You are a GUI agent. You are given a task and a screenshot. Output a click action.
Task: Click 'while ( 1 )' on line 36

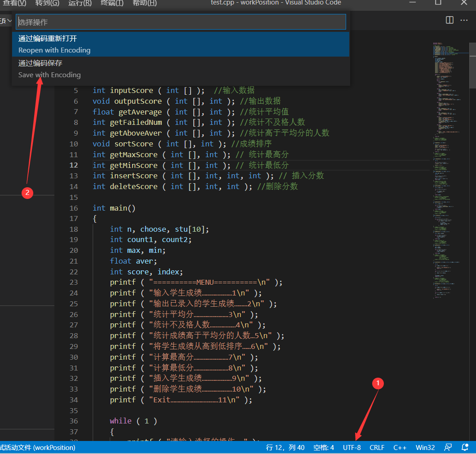133,421
